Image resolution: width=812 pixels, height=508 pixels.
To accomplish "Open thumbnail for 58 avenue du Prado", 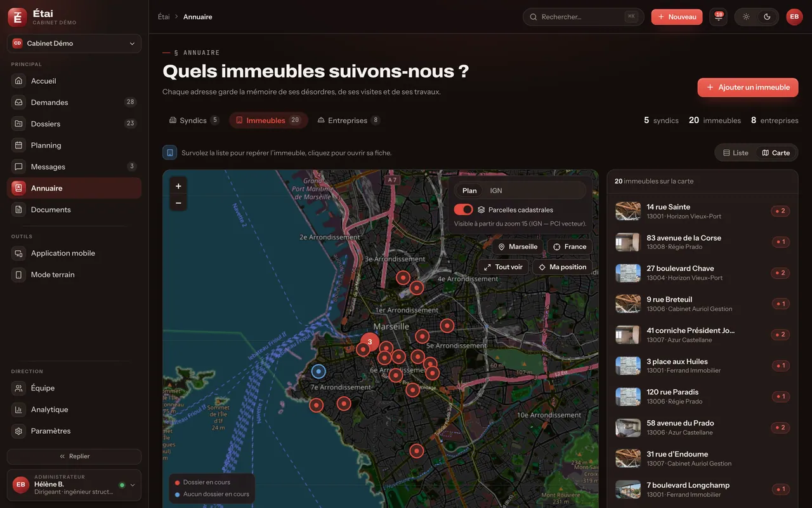I will 628,427.
